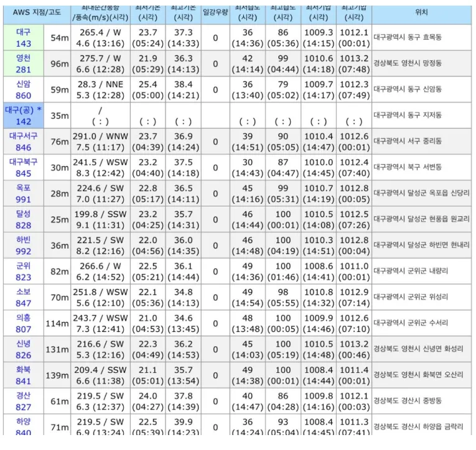Select the location '대구광역시 군위군 내량리'
476x450 pixels.
[x=411, y=271]
